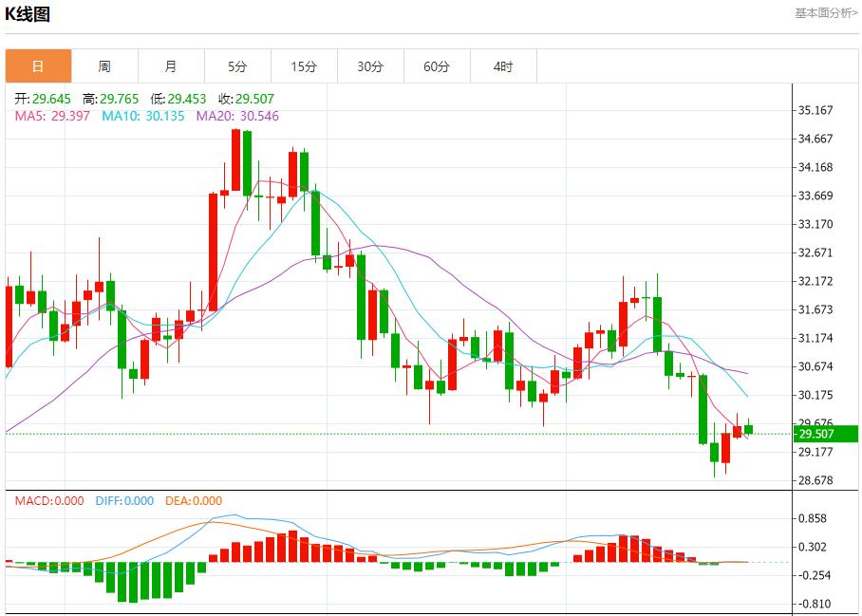Show the 30分 interval chart
Viewport: 862px width, 616px height.
click(x=370, y=66)
